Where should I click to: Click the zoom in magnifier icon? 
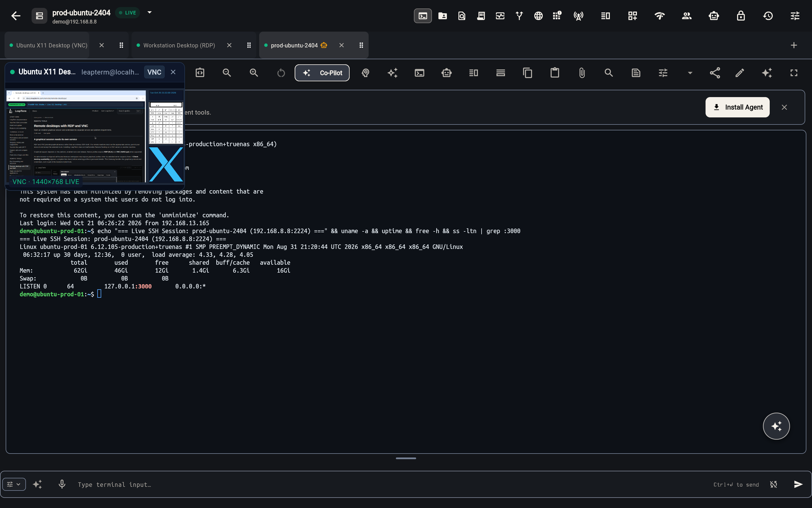pos(254,73)
